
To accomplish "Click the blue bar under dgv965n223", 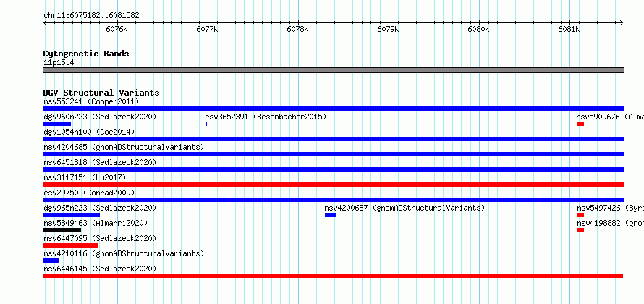I will pyautogui.click(x=71, y=215).
